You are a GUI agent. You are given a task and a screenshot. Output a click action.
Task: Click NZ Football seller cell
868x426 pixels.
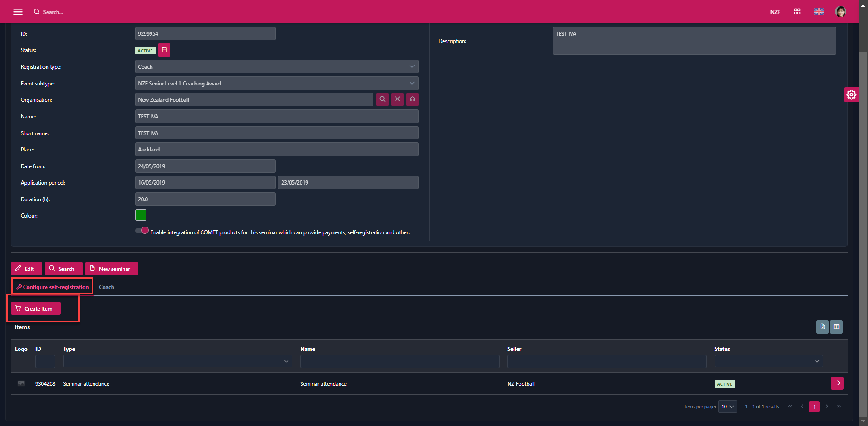click(x=521, y=383)
